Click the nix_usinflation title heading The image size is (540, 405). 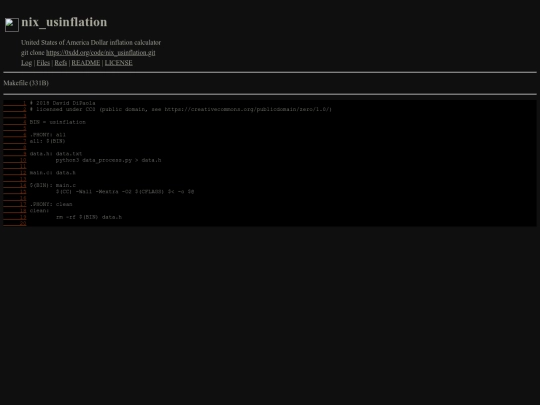(64, 22)
